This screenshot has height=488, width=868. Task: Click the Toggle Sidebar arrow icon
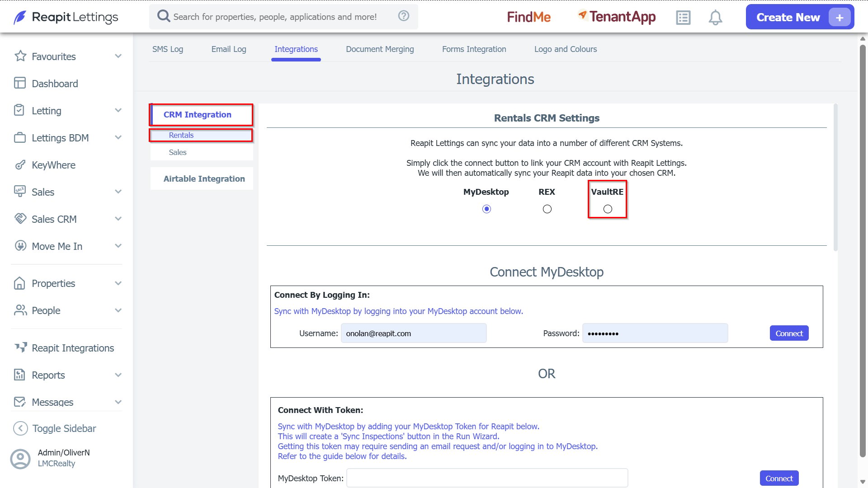20,428
